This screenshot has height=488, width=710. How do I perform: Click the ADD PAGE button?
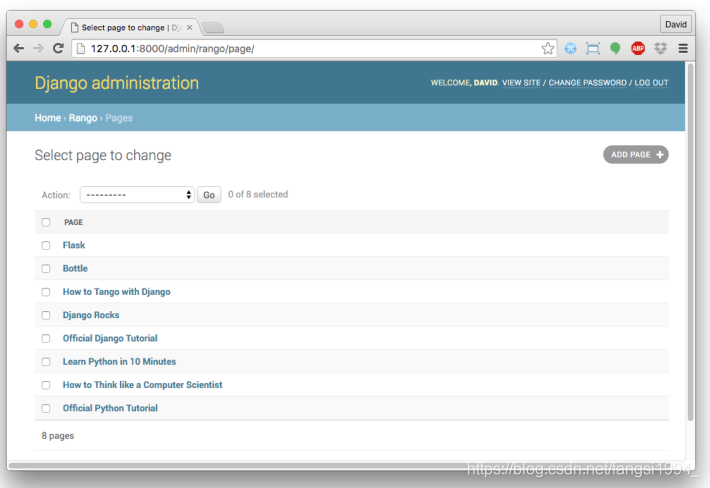[x=636, y=154]
